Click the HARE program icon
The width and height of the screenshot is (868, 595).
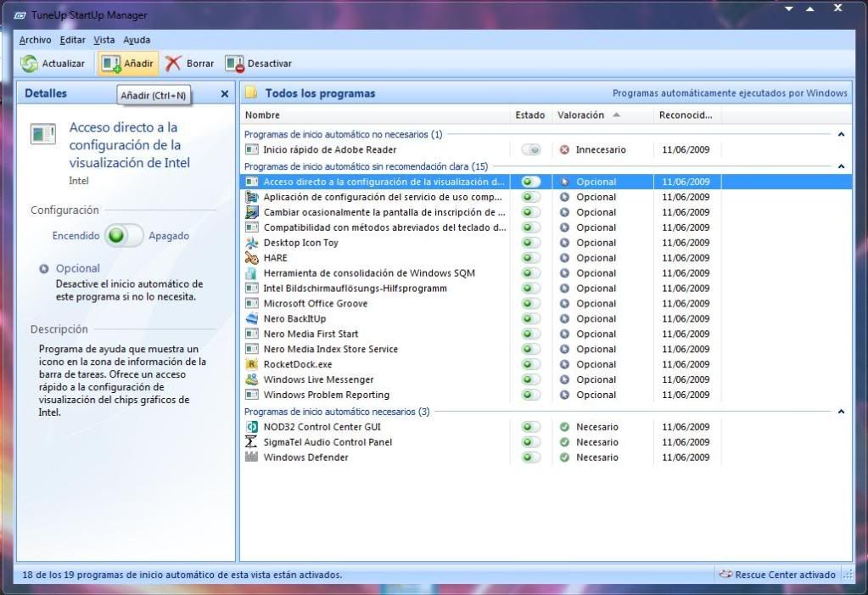click(x=252, y=258)
